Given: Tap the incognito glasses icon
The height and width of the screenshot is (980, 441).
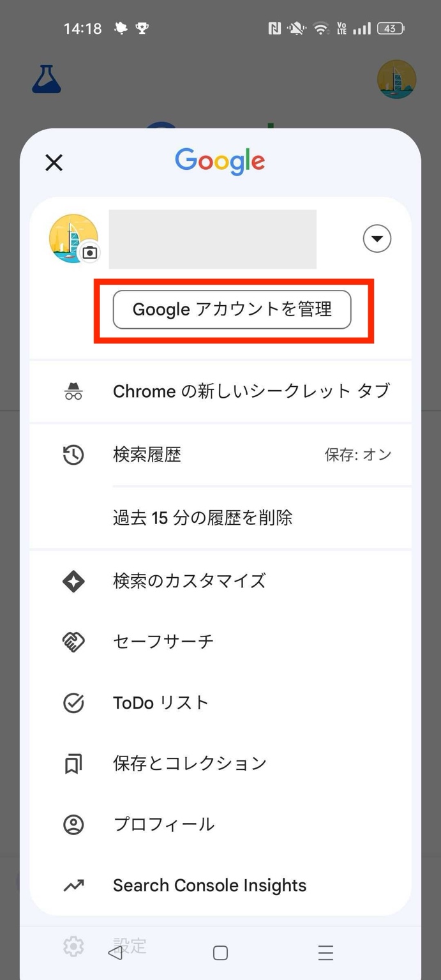Looking at the screenshot, I should (73, 391).
